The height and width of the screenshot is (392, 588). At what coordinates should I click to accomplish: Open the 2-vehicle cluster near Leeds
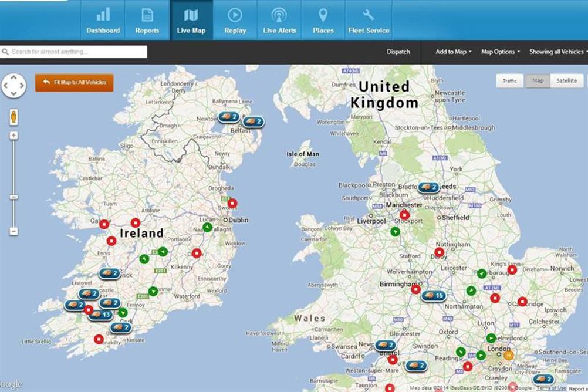coord(428,187)
